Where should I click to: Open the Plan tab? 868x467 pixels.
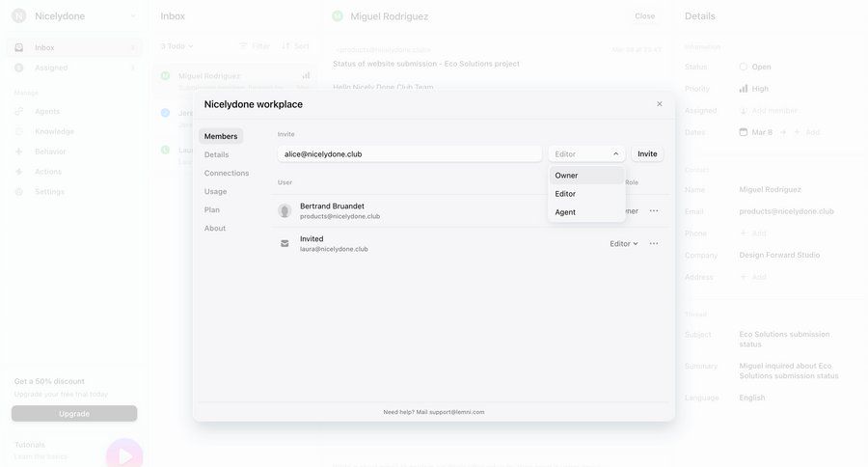pyautogui.click(x=211, y=209)
